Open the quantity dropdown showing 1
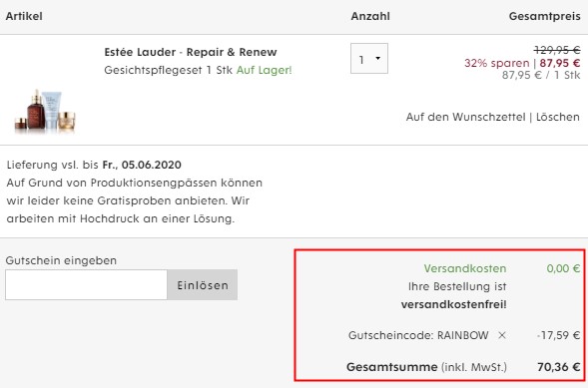This screenshot has width=588, height=388. [369, 59]
